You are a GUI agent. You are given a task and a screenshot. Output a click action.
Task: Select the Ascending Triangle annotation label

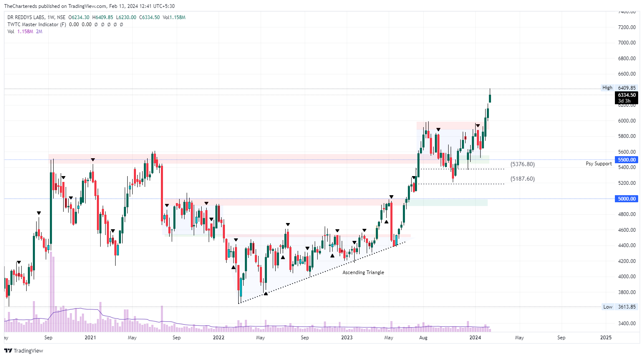tap(363, 272)
